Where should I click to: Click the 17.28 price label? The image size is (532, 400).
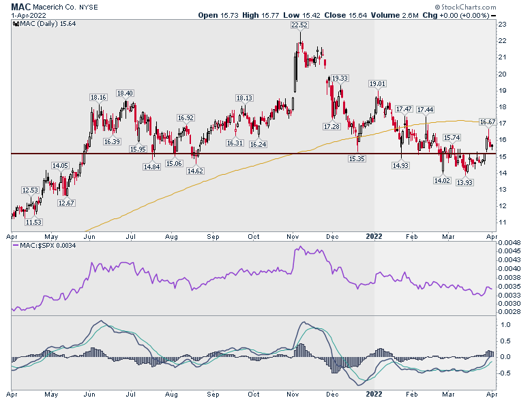tap(331, 127)
